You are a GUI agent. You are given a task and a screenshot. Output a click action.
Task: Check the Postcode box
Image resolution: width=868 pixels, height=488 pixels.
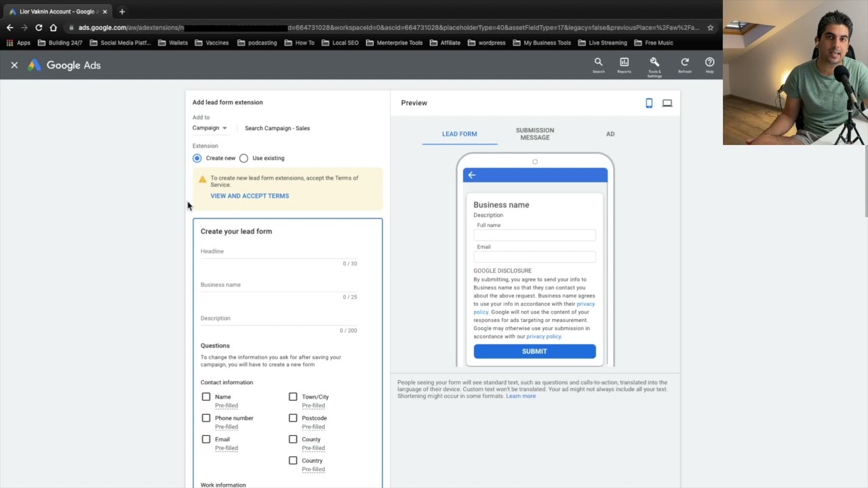(293, 418)
